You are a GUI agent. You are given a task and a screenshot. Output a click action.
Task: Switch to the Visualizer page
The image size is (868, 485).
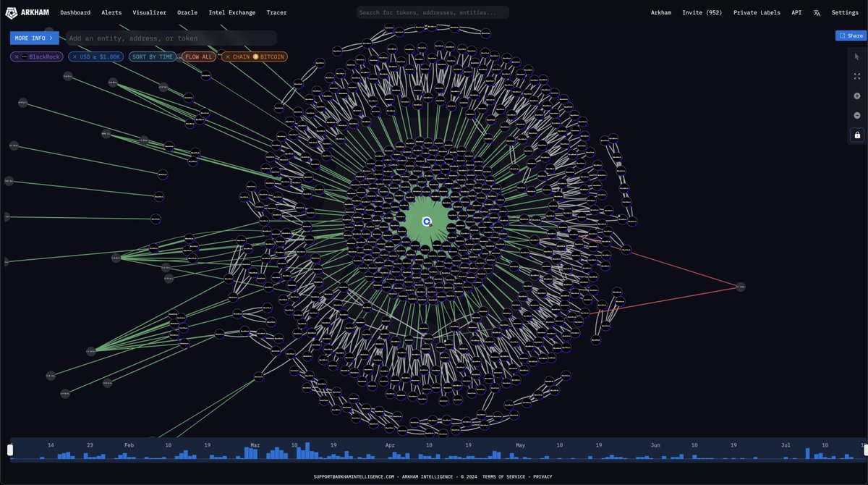(149, 12)
